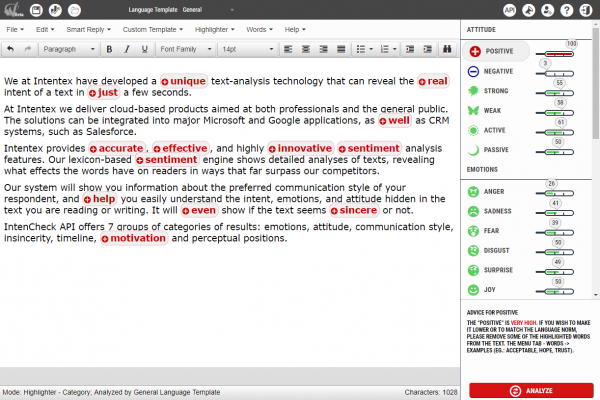600x400 pixels.
Task: Justify the text
Action: coord(341,49)
